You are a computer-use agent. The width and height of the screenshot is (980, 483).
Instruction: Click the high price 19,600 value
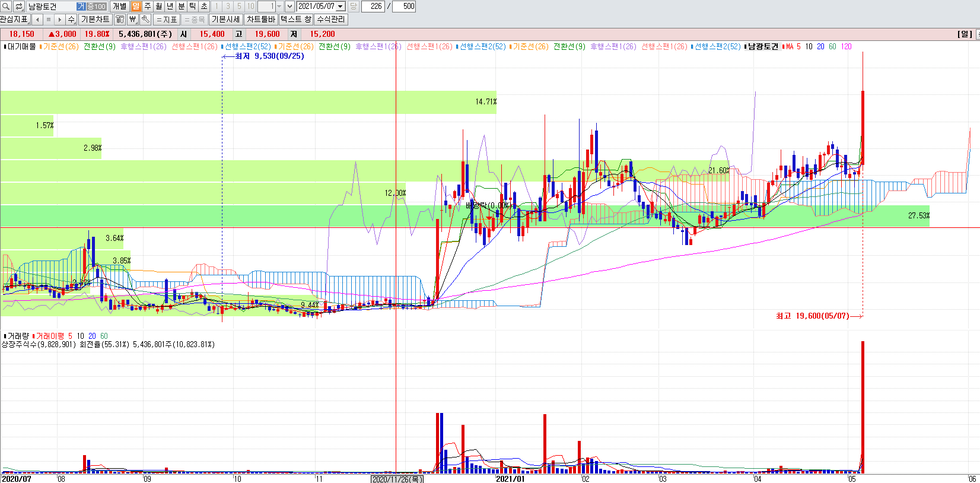[x=267, y=34]
